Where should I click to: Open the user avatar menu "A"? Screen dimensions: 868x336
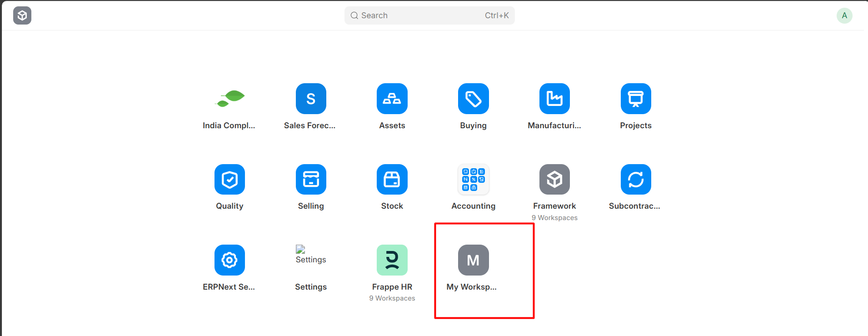pyautogui.click(x=844, y=15)
